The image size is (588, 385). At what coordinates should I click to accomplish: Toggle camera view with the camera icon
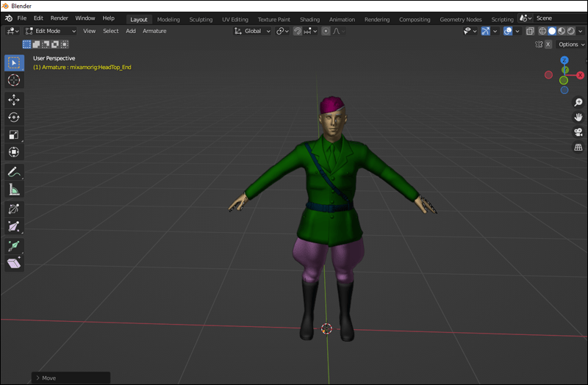[x=578, y=132]
